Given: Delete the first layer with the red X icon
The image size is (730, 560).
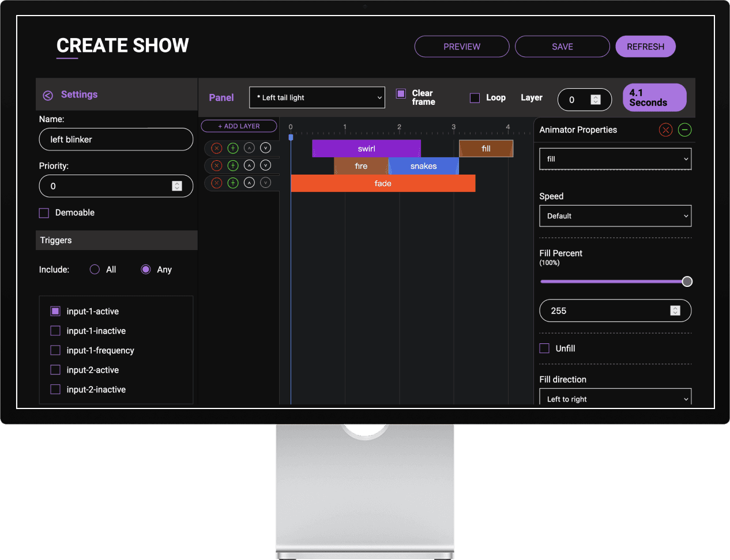Looking at the screenshot, I should (x=216, y=147).
